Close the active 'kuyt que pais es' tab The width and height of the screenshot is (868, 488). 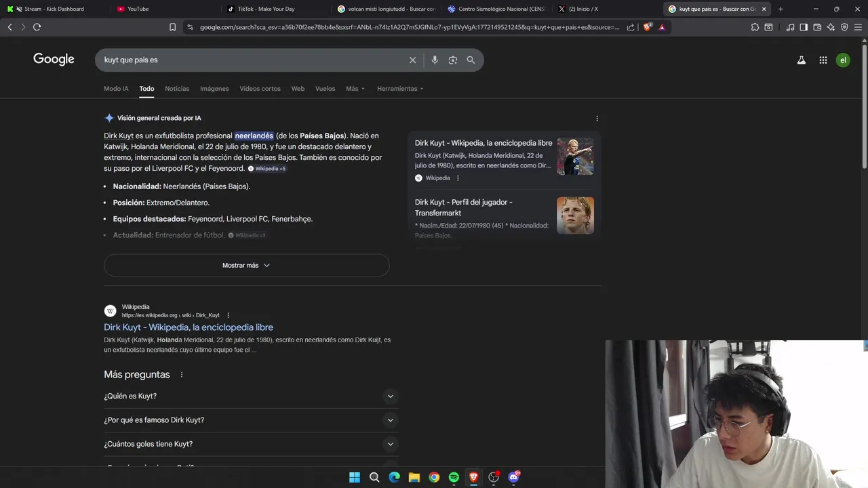(764, 9)
